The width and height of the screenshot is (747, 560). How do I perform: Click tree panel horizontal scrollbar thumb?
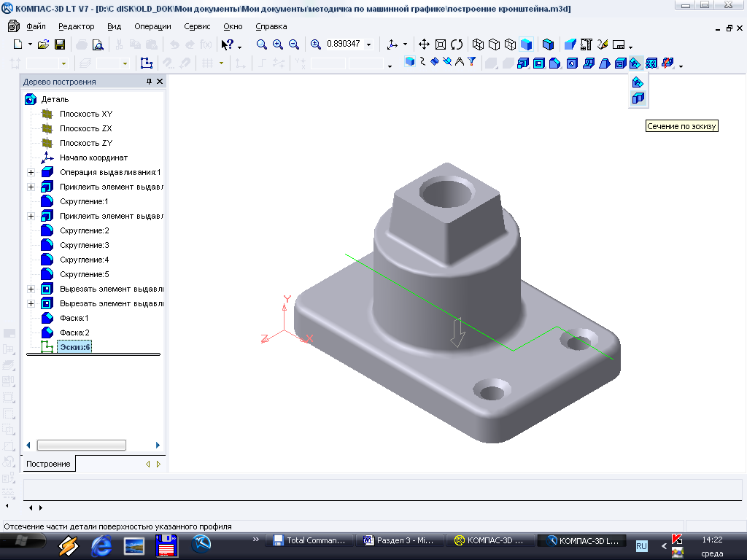[x=82, y=446]
